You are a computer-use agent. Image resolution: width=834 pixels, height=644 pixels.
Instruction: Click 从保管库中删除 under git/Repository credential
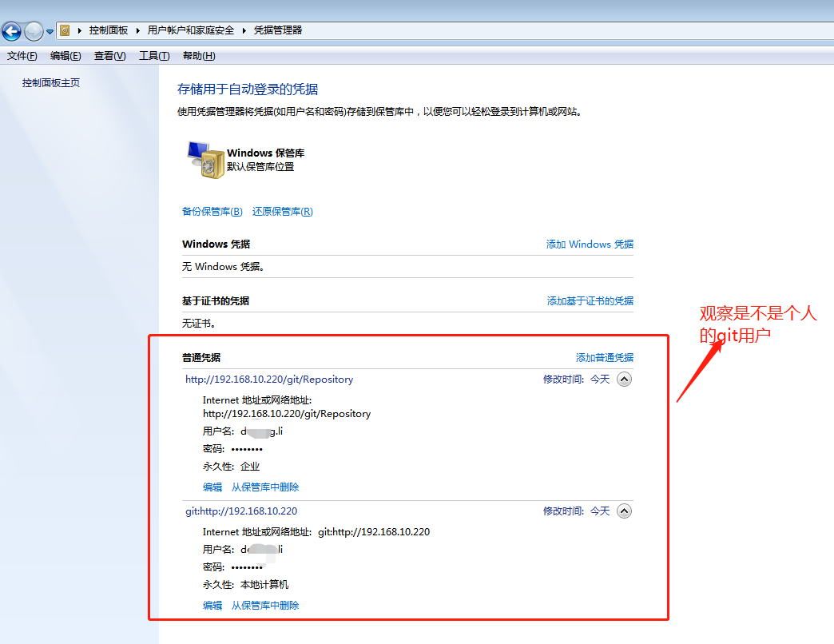point(265,487)
